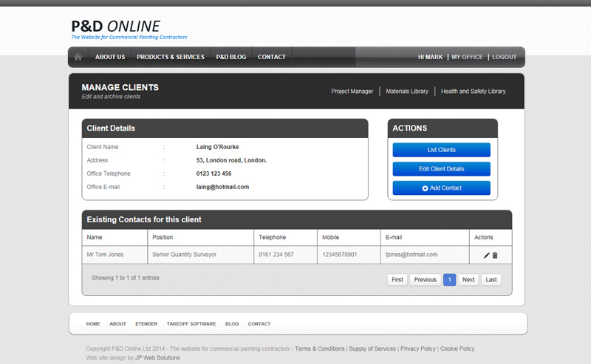Click Home in footer menu
Image resolution: width=591 pixels, height=364 pixels.
(x=93, y=323)
